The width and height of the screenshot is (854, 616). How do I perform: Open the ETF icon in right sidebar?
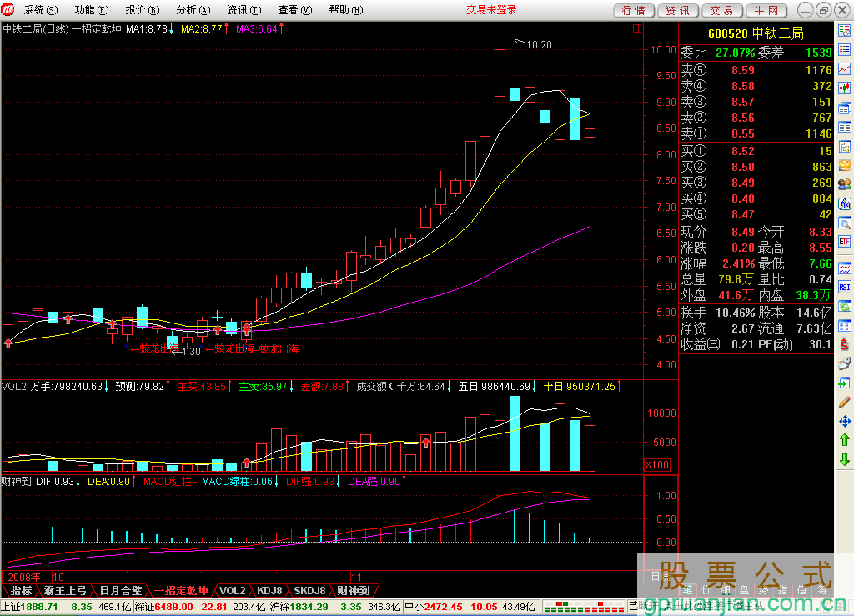(x=845, y=241)
